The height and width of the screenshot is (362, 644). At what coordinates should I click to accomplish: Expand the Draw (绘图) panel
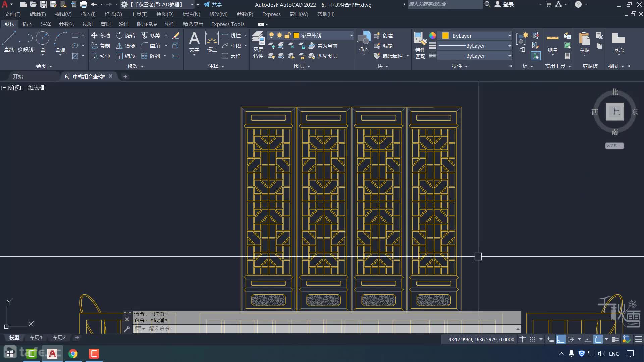point(44,66)
